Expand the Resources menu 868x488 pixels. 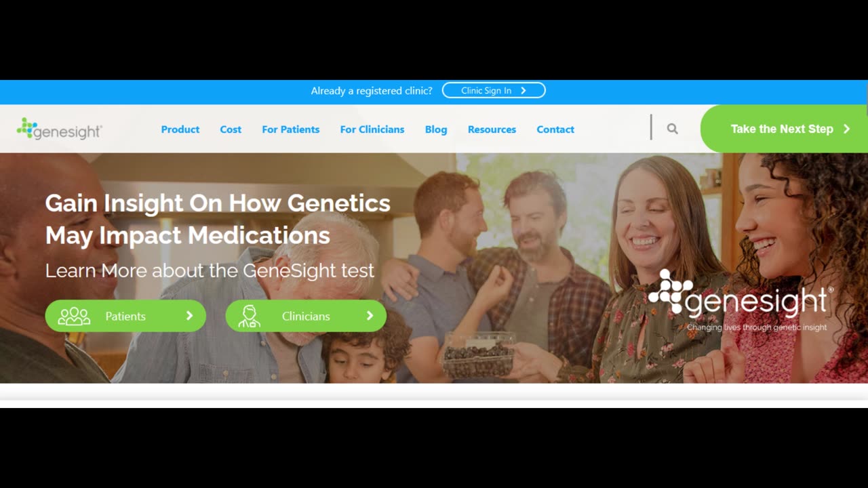point(492,129)
